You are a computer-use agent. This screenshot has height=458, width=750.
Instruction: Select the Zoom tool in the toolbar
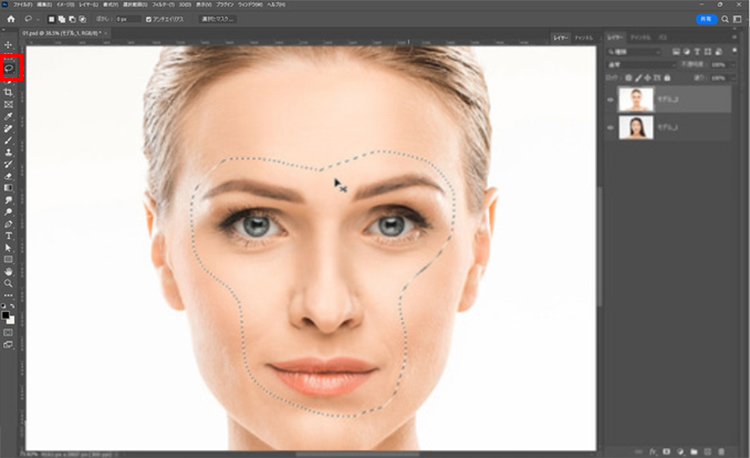click(8, 283)
